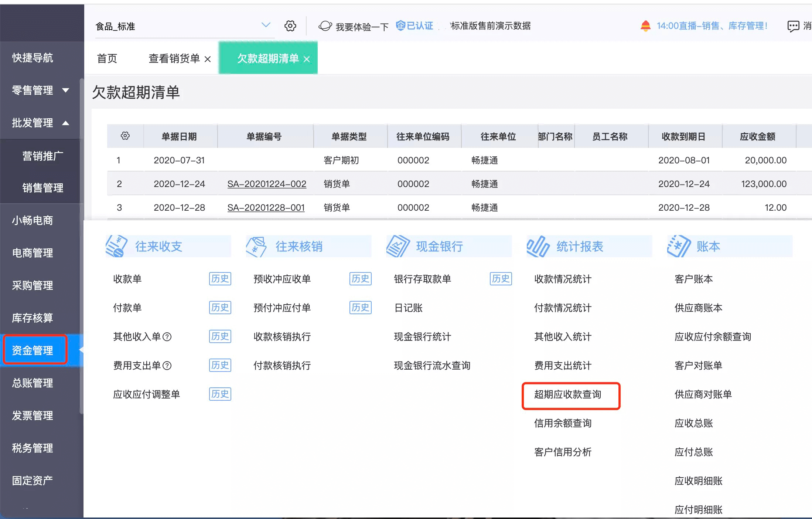Screen dimensions: 812x519
Task: Switch to the 查看销货单 tab
Action: click(174, 58)
